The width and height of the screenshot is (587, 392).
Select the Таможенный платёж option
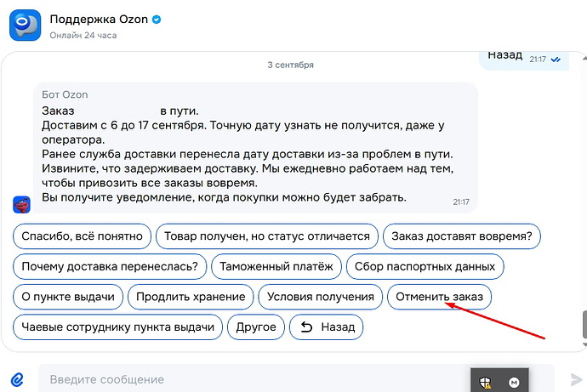coord(276,267)
